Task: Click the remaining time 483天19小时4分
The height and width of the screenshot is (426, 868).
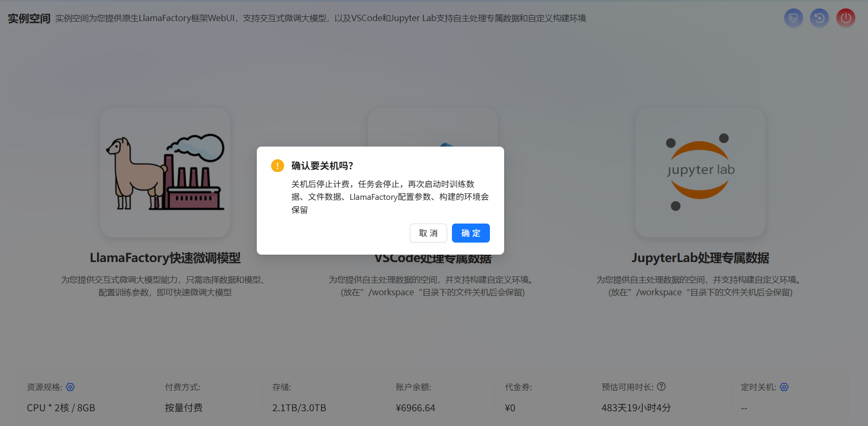Action: [x=636, y=408]
